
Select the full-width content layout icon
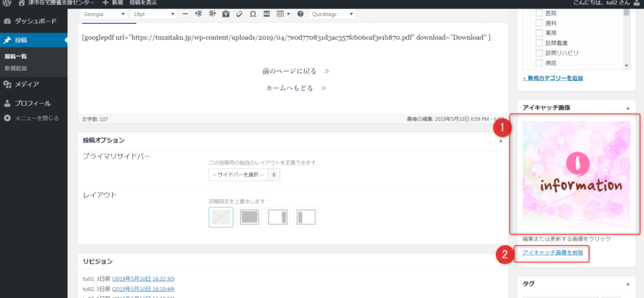point(250,217)
